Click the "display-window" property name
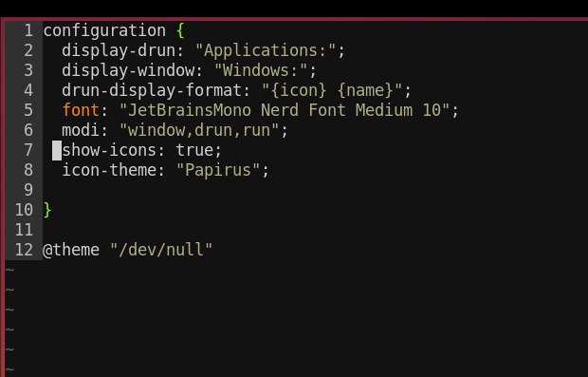 (128, 70)
